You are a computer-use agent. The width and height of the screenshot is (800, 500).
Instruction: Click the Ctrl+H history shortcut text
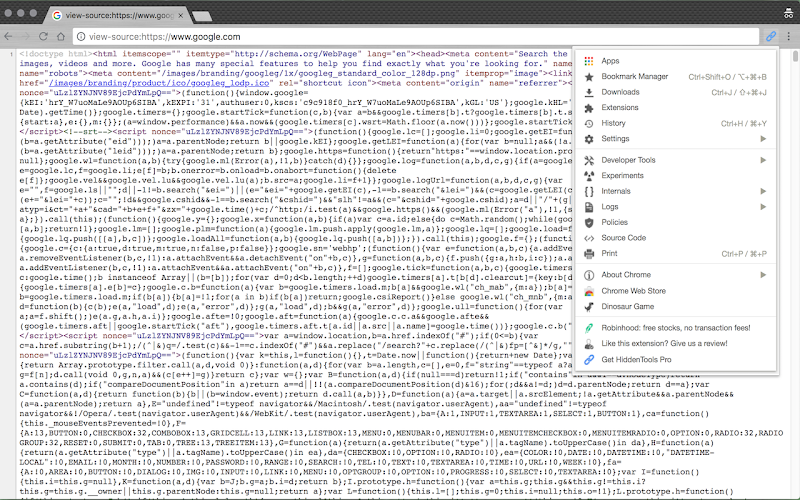[x=743, y=123]
